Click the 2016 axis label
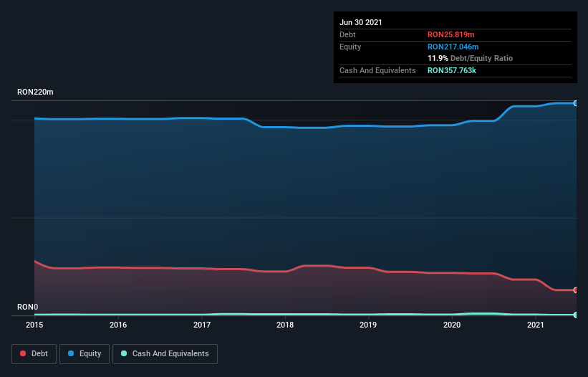This screenshot has height=377, width=588. click(x=118, y=325)
